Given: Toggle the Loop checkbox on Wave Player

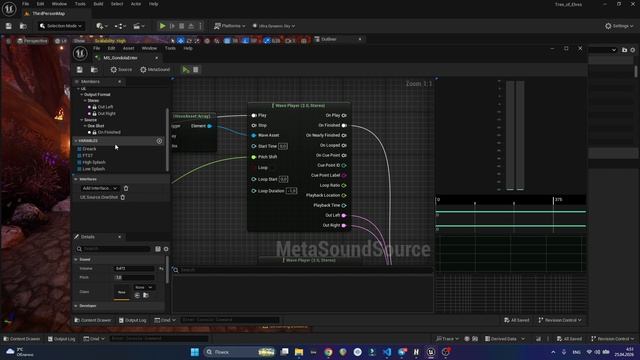Looking at the screenshot, I should pyautogui.click(x=253, y=168).
